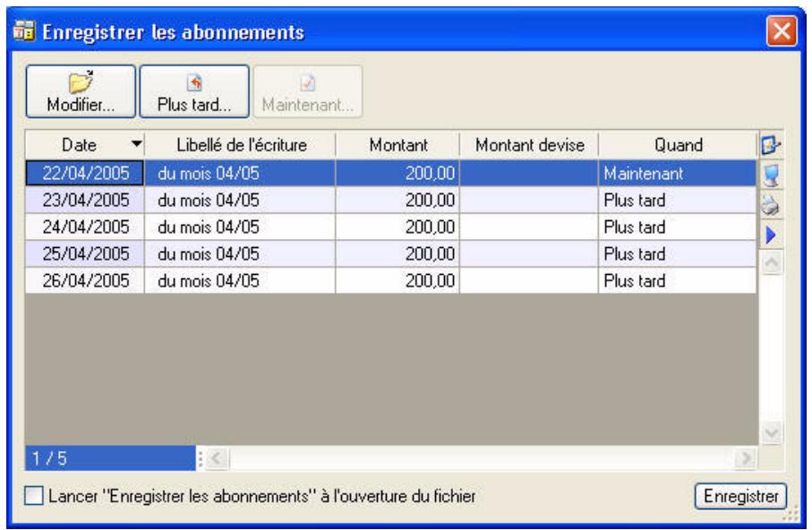Image resolution: width=812 pixels, height=530 pixels.
Task: Click the Plus tard button
Action: 194,91
